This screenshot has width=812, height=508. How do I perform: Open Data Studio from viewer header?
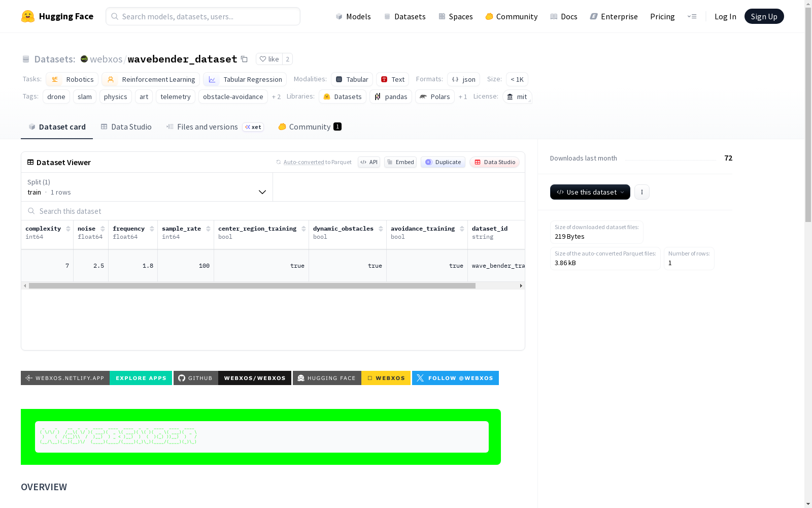click(x=494, y=162)
